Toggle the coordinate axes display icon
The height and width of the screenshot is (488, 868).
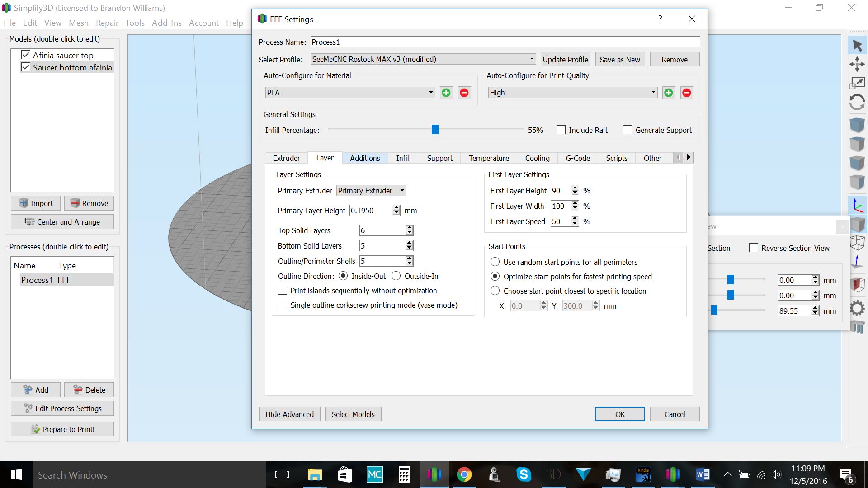click(857, 206)
